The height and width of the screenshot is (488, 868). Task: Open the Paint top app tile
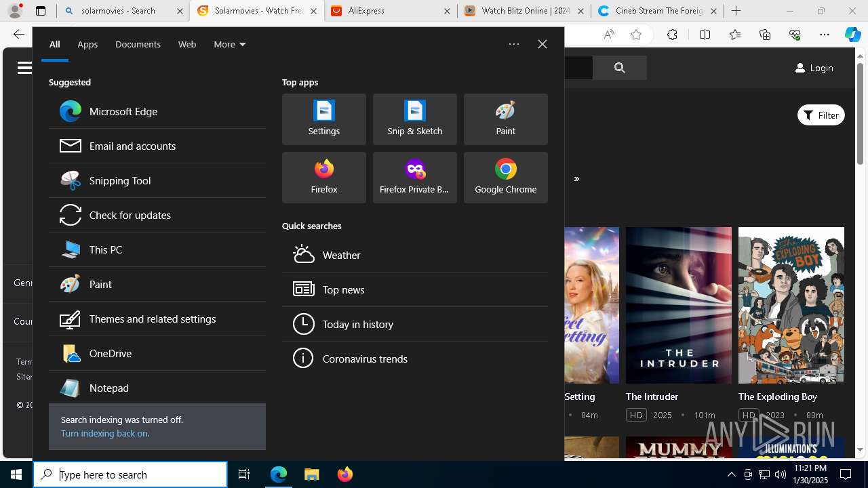pyautogui.click(x=506, y=119)
